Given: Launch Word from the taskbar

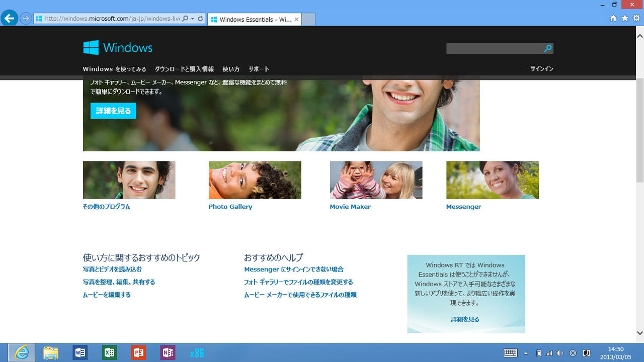Looking at the screenshot, I should coord(80,353).
